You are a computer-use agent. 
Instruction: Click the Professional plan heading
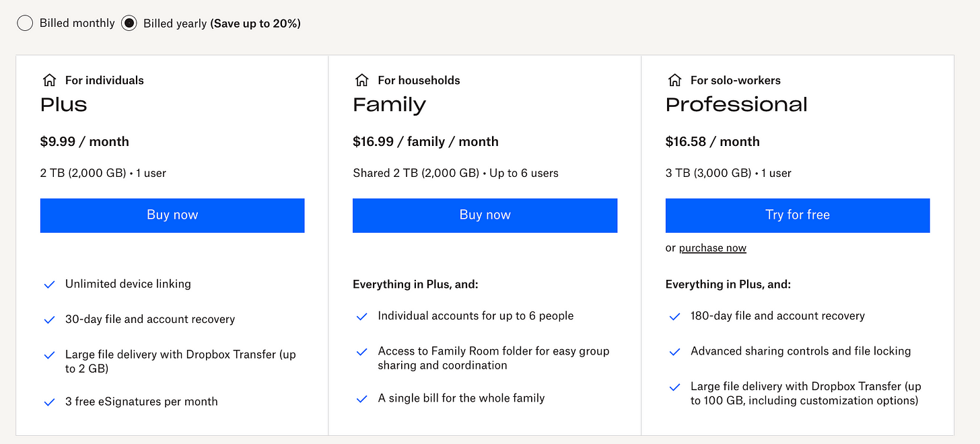click(x=736, y=105)
